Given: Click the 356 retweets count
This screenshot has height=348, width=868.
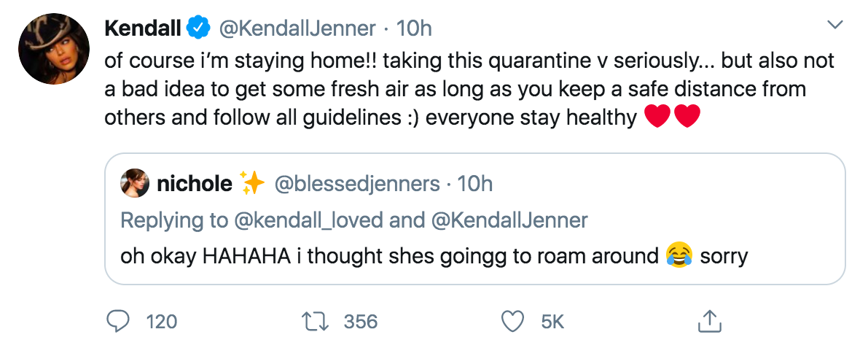Looking at the screenshot, I should (x=360, y=322).
